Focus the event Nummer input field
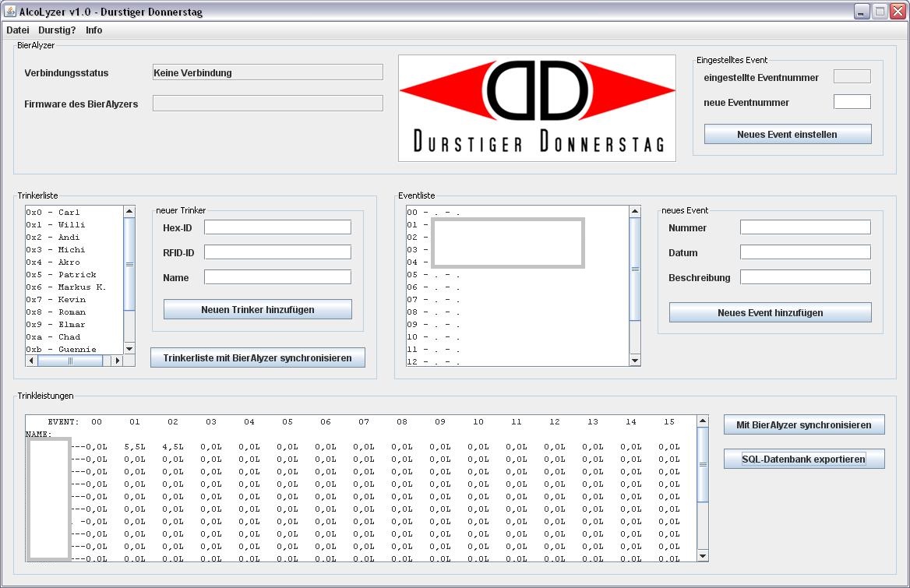Viewport: 910px width, 588px height. click(806, 227)
